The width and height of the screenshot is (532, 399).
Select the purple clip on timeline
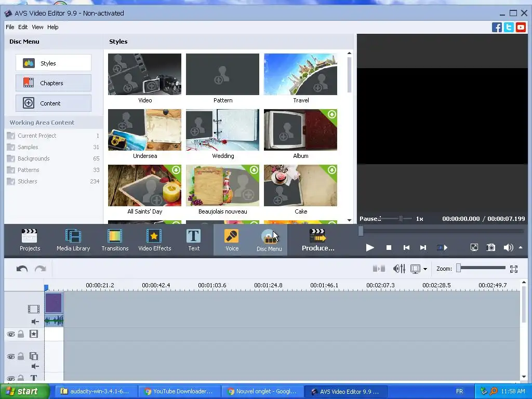click(54, 303)
